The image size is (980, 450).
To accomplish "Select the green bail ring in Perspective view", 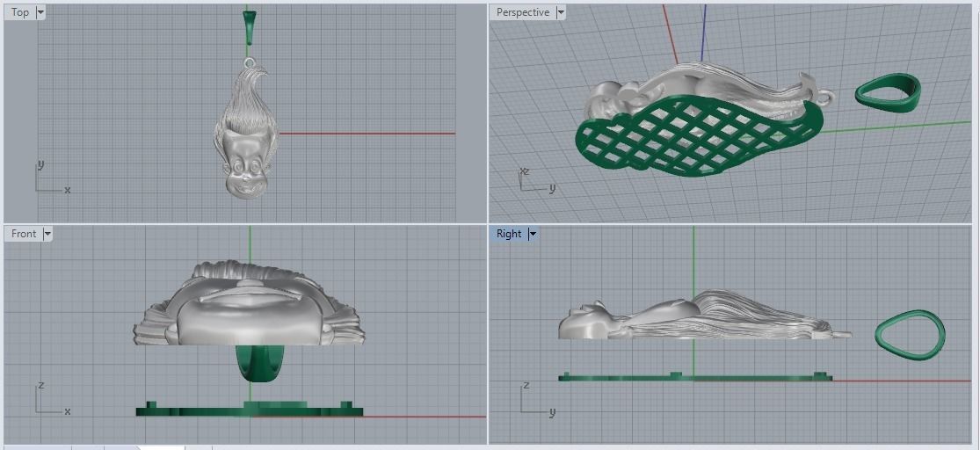I will tap(888, 92).
